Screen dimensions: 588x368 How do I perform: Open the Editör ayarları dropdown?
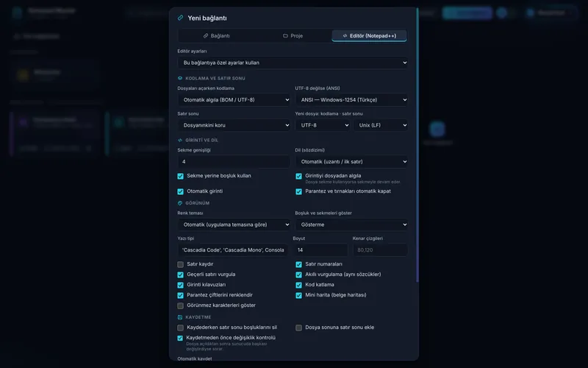(293, 63)
